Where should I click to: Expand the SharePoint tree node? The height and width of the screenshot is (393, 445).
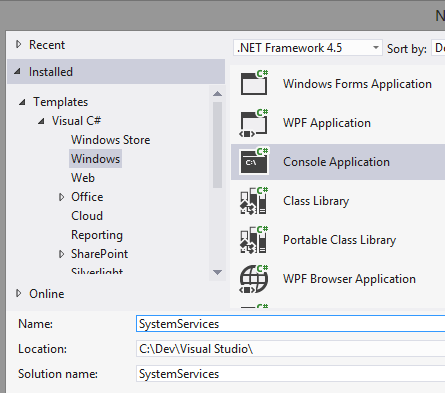click(x=61, y=254)
